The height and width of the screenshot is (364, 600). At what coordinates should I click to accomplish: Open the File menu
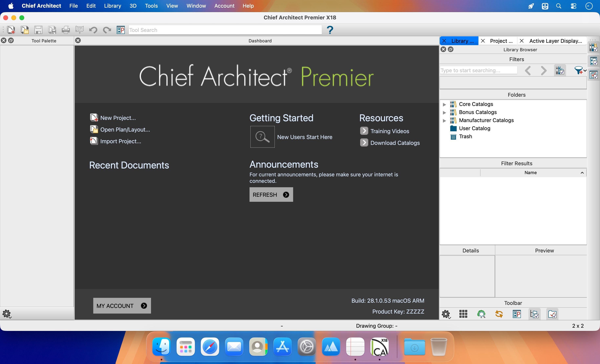pos(73,6)
